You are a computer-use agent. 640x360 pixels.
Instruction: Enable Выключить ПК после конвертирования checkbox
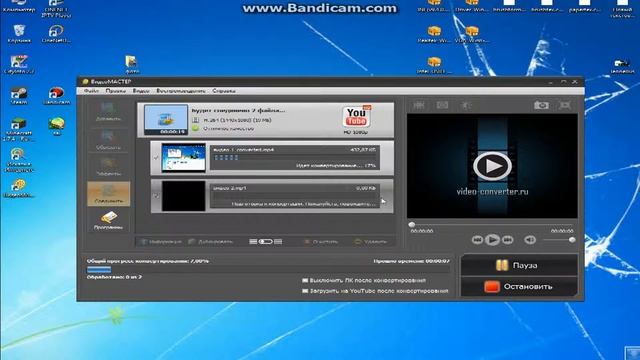(x=305, y=280)
